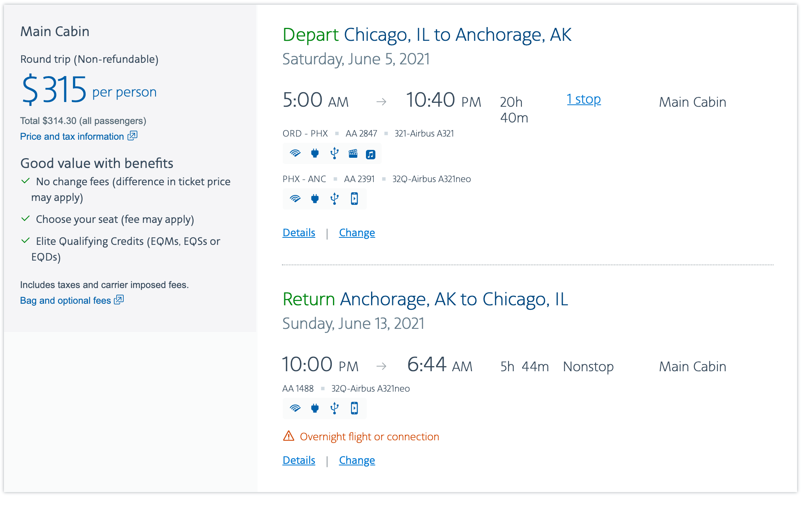This screenshot has height=507, width=812.
Task: Click the overnight flight warning triangle icon
Action: pos(289,436)
